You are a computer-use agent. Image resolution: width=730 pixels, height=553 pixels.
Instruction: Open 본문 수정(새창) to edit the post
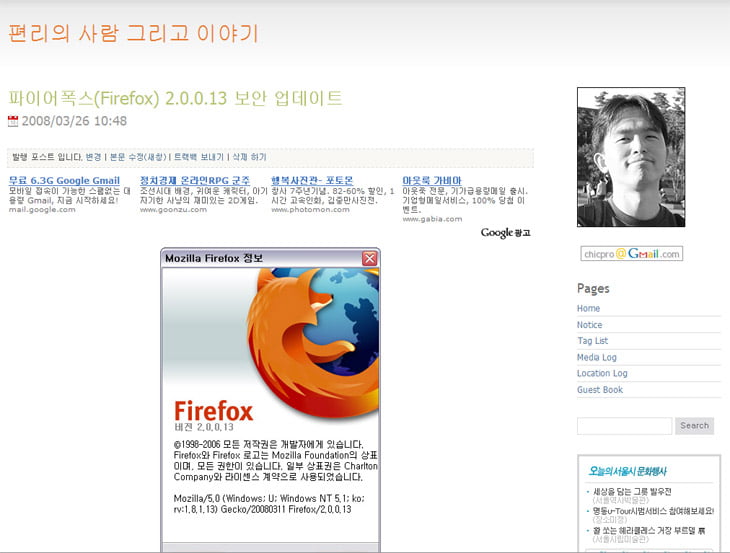(x=138, y=157)
